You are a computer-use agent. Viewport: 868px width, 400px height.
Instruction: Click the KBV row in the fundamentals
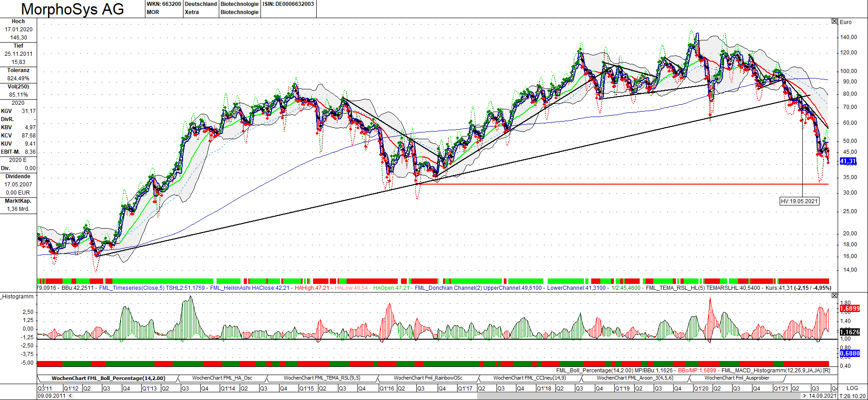coord(18,127)
